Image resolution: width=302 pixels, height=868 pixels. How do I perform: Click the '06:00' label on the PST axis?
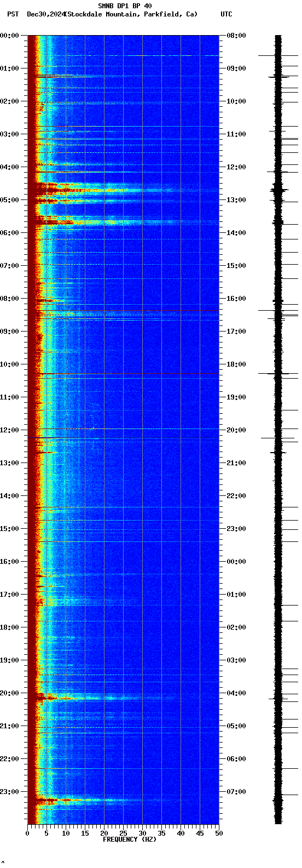9,233
